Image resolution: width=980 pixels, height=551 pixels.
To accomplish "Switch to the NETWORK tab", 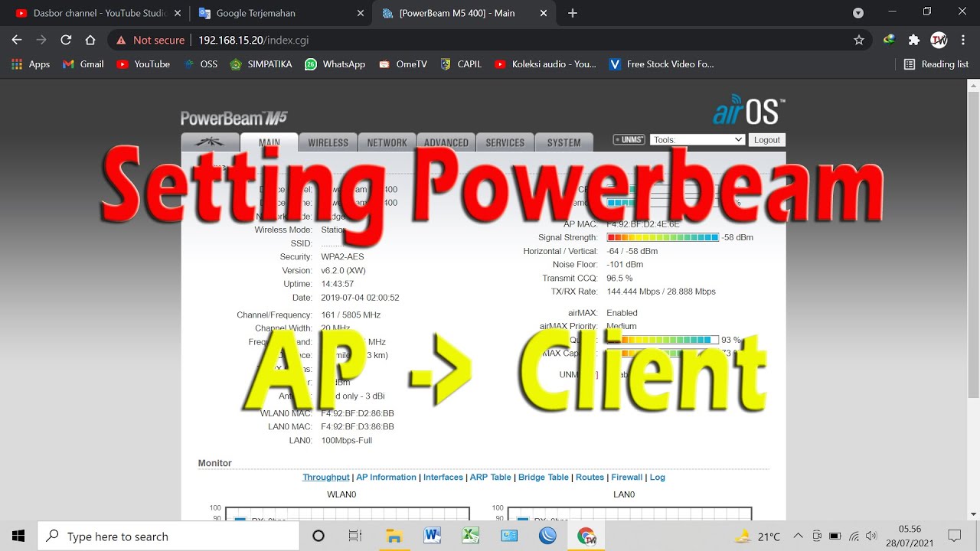I will [x=387, y=142].
